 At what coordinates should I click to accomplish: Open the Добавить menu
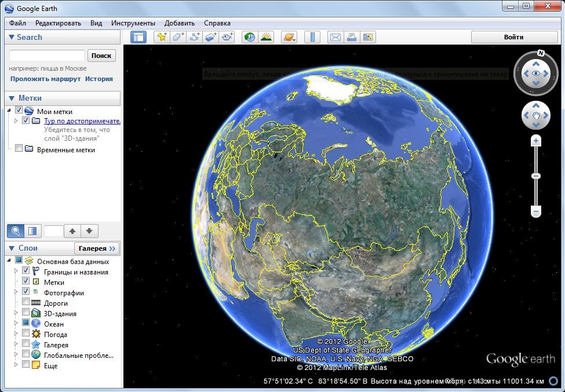[180, 23]
